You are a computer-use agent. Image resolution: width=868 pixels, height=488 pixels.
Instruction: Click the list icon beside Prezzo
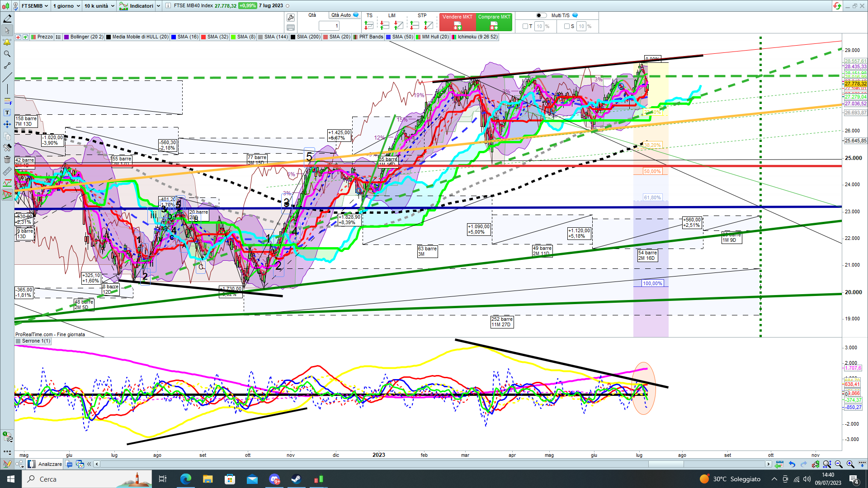click(x=58, y=37)
